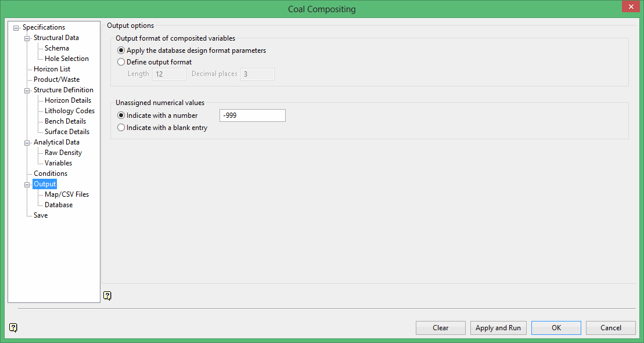
Task: Collapse the Analytical Data node
Action: click(x=27, y=143)
